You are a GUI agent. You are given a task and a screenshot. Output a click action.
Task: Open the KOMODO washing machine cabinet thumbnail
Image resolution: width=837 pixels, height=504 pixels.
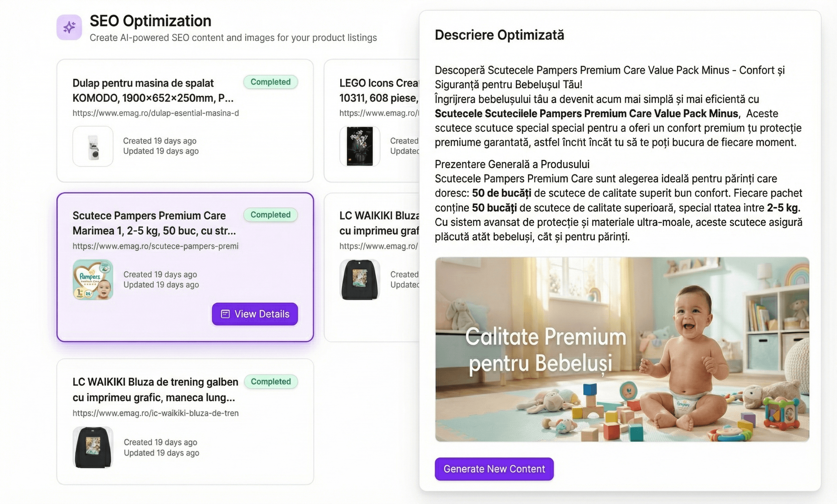pos(93,146)
